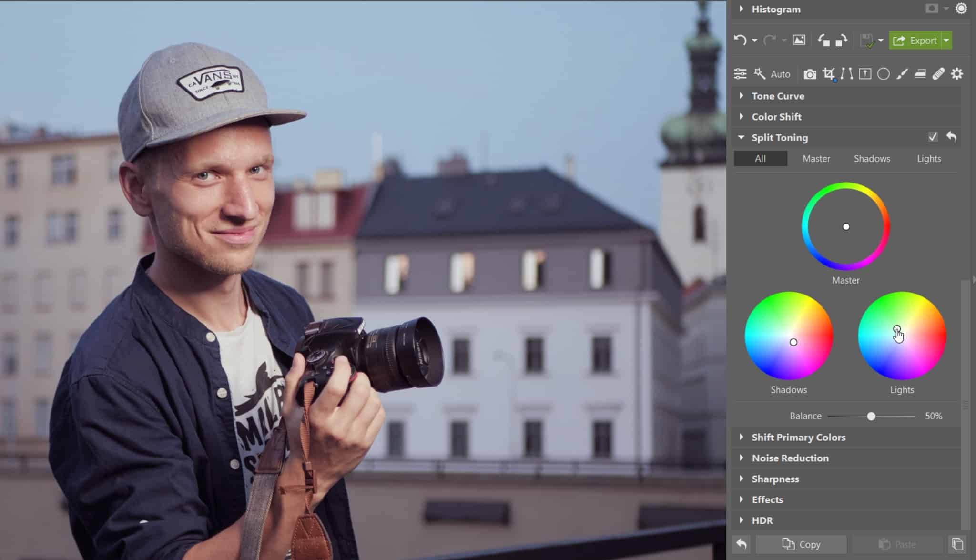Open the adjustment sliders panel icon
976x560 pixels.
click(740, 74)
